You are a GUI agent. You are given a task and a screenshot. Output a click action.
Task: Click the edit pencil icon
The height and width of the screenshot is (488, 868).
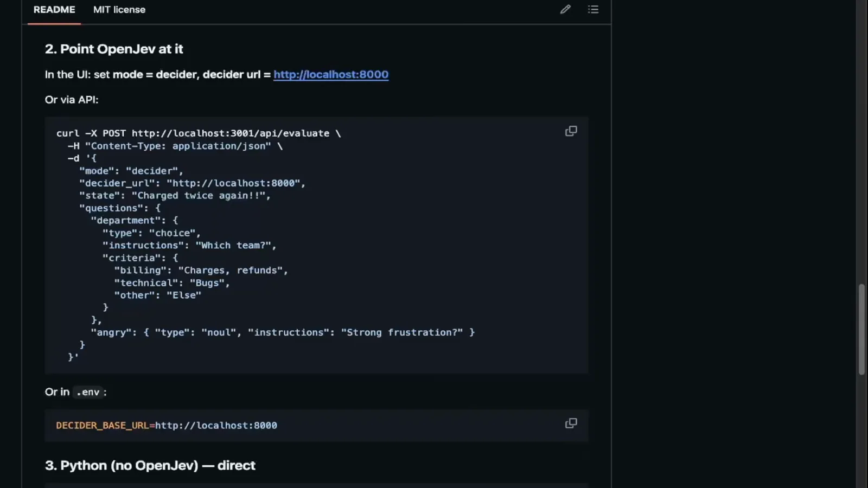coord(565,9)
